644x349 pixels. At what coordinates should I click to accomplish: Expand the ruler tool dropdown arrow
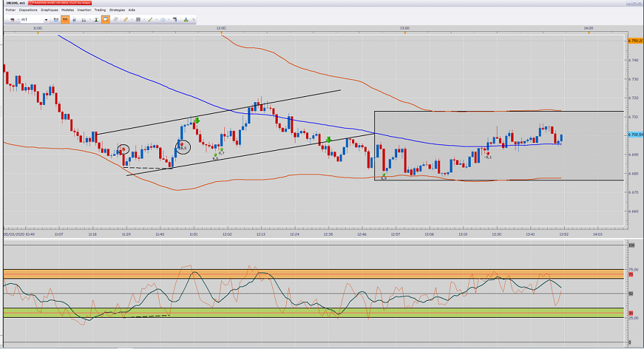point(131,19)
